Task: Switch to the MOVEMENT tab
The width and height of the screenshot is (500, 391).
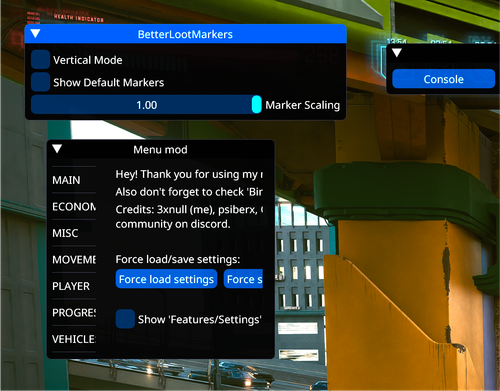Action: pos(74,259)
